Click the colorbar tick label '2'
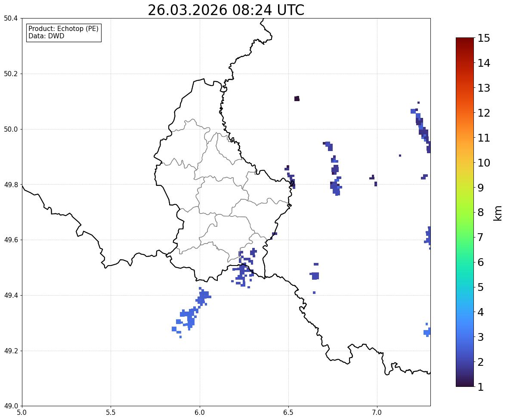The image size is (507, 420). (x=480, y=362)
